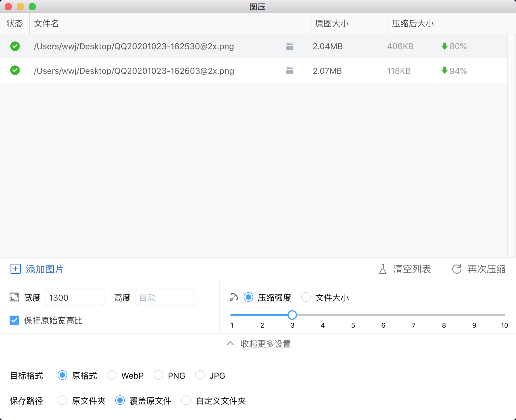Click compressed size 406KB
The width and height of the screenshot is (516, 420).
pos(400,46)
